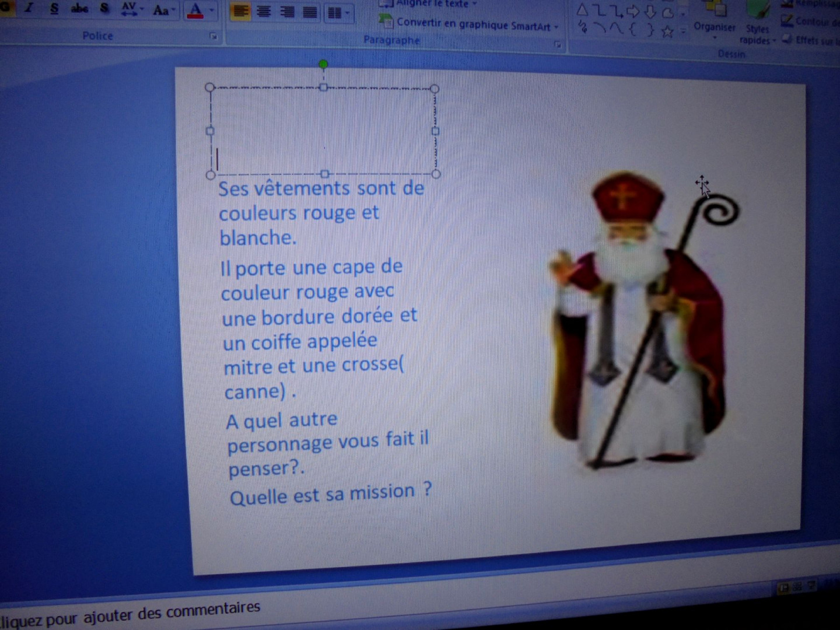
Task: Toggle underline formatting on text
Action: click(x=54, y=8)
